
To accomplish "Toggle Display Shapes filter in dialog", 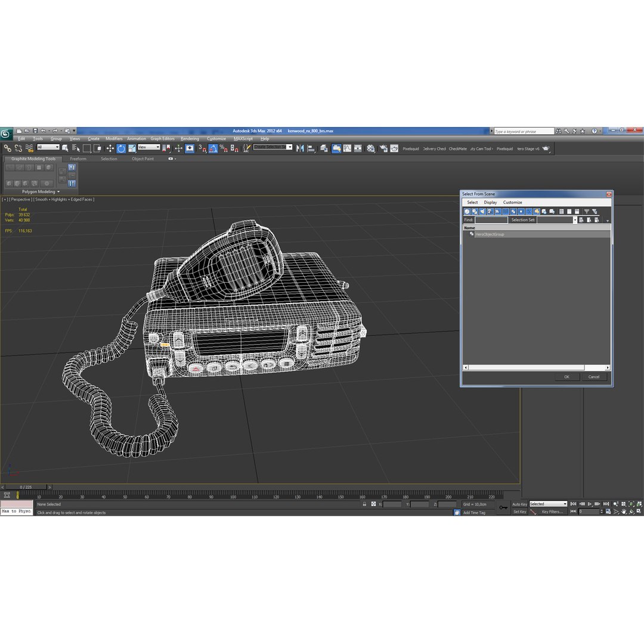I will (x=475, y=212).
